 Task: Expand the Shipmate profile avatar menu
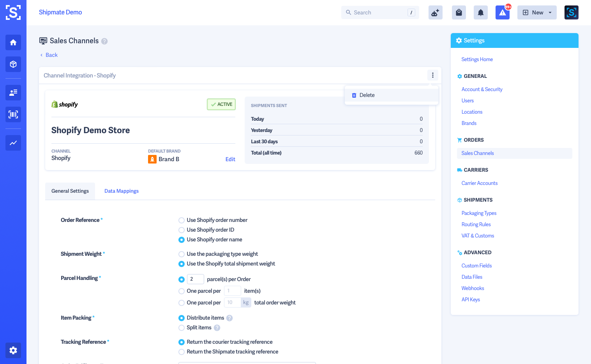tap(571, 12)
